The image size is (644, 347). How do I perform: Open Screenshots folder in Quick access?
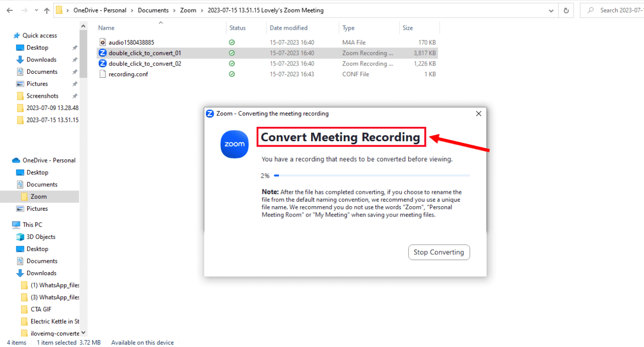(42, 96)
